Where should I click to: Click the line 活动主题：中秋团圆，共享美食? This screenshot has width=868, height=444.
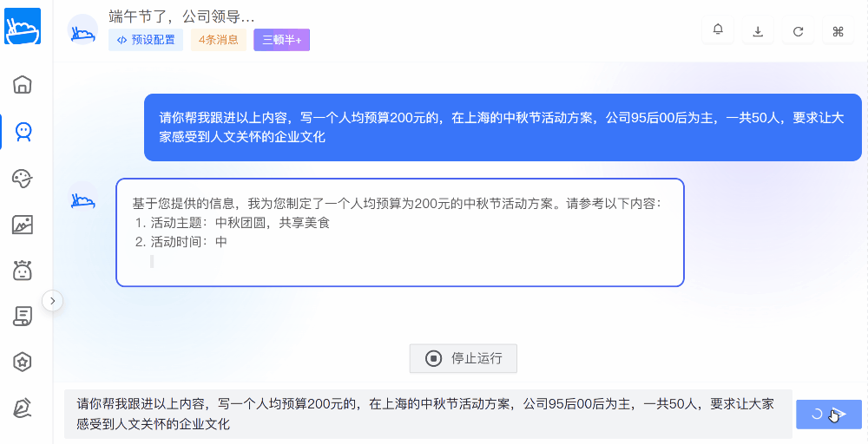tap(240, 223)
